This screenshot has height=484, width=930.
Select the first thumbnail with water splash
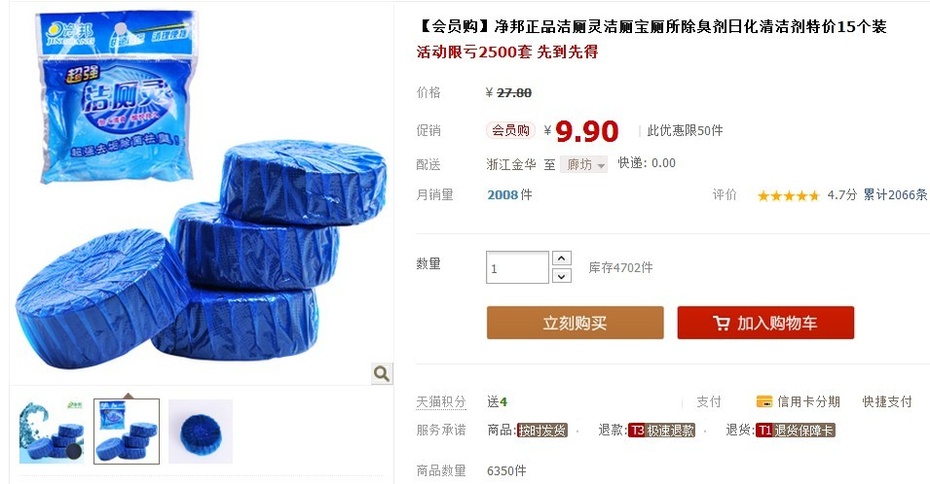coord(52,432)
